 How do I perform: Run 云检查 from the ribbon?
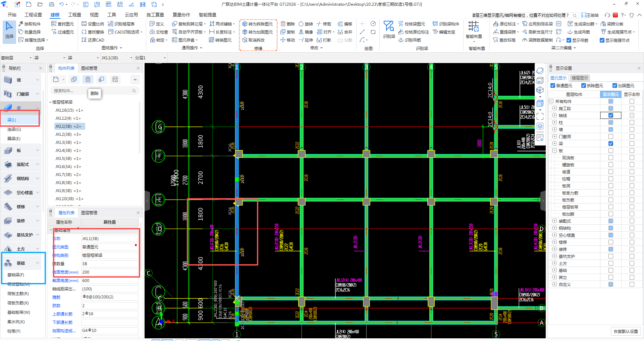(x=159, y=32)
